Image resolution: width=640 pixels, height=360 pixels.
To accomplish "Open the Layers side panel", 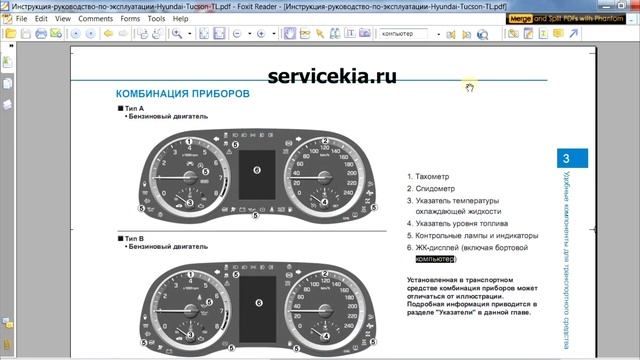I will click(7, 104).
